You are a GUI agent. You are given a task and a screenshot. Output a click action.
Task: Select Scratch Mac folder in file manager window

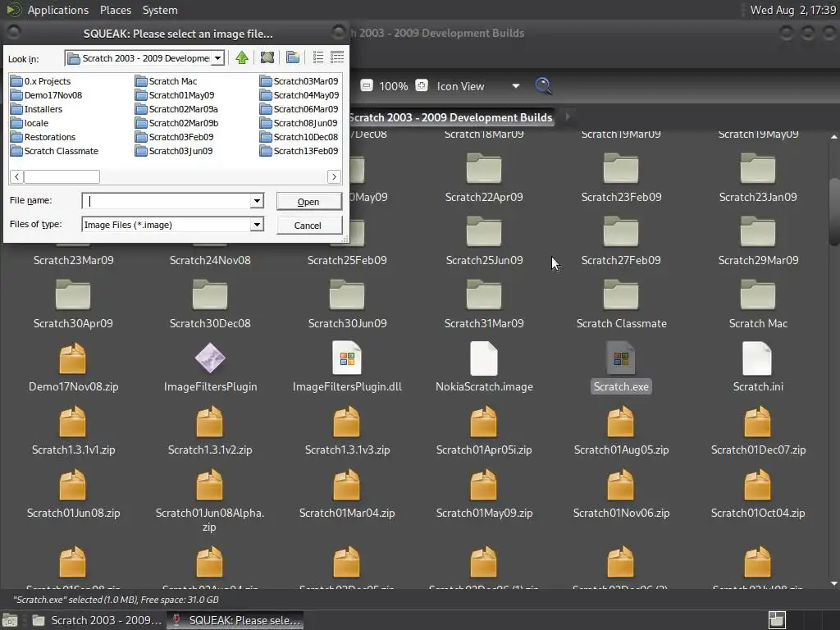pos(757,294)
